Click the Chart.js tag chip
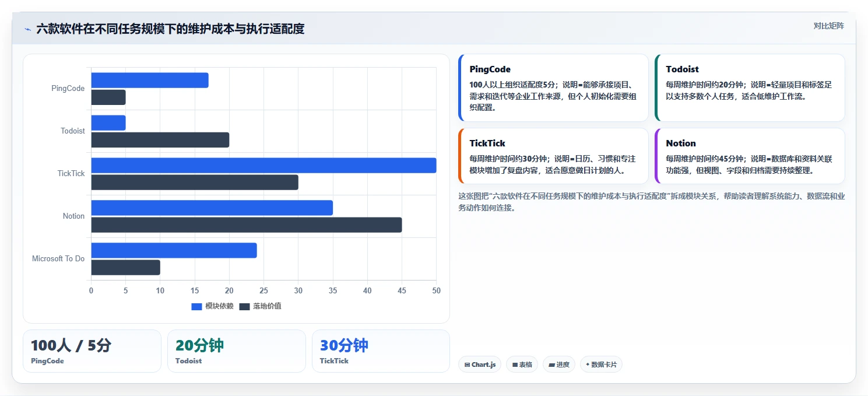The width and height of the screenshot is (868, 396). click(480, 365)
